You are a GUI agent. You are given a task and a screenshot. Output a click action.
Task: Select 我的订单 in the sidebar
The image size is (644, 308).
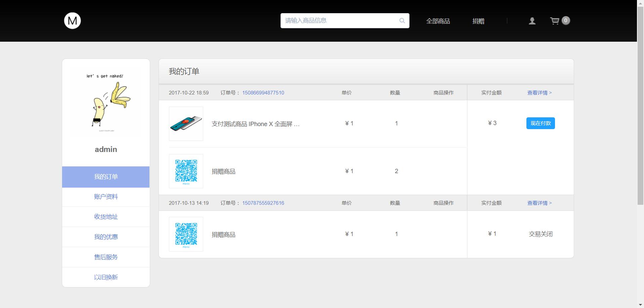point(106,177)
